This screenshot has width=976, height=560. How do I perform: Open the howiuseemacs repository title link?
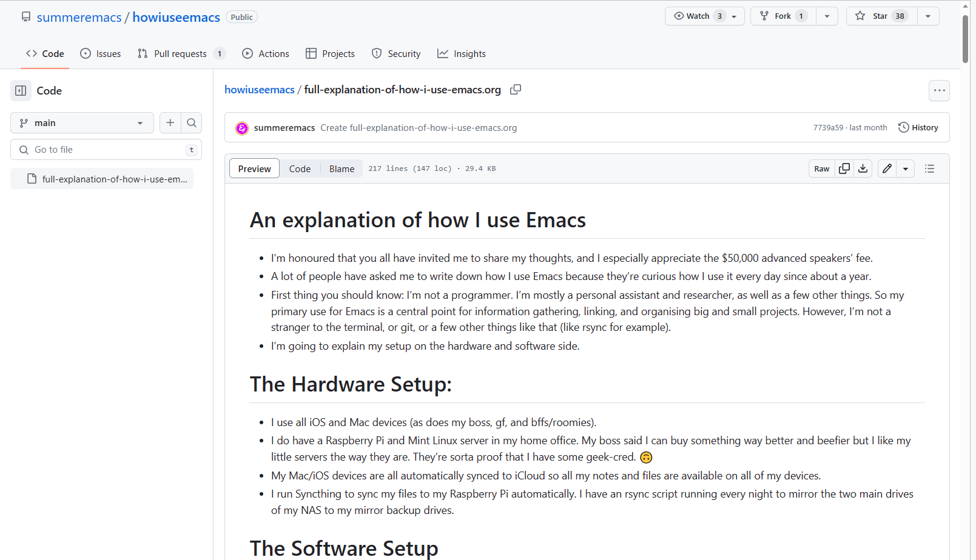coord(176,18)
